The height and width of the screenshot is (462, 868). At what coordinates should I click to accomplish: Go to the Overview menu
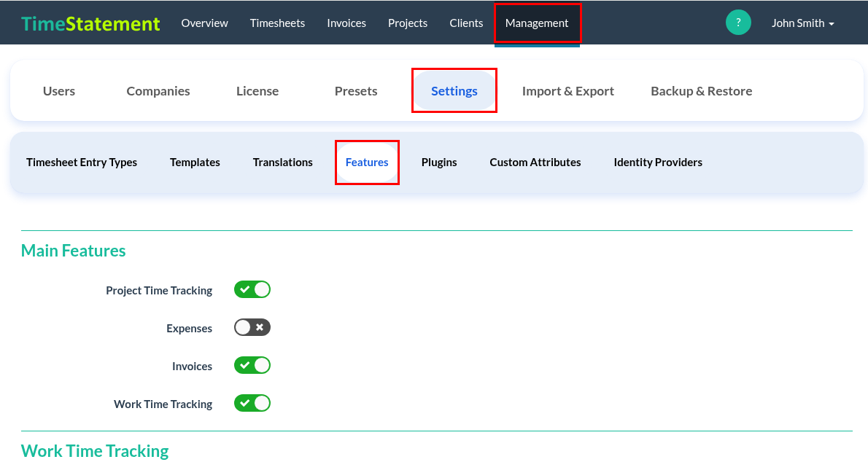point(204,23)
